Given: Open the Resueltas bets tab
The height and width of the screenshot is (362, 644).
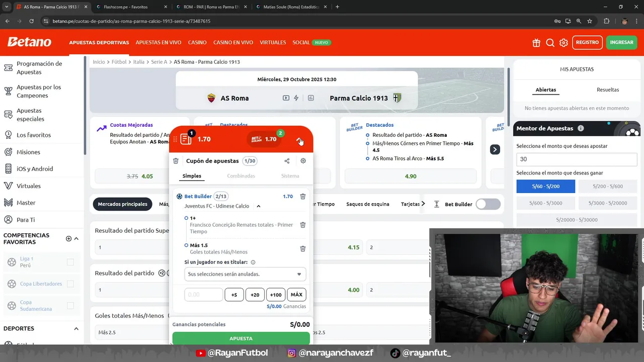Looking at the screenshot, I should 608,90.
